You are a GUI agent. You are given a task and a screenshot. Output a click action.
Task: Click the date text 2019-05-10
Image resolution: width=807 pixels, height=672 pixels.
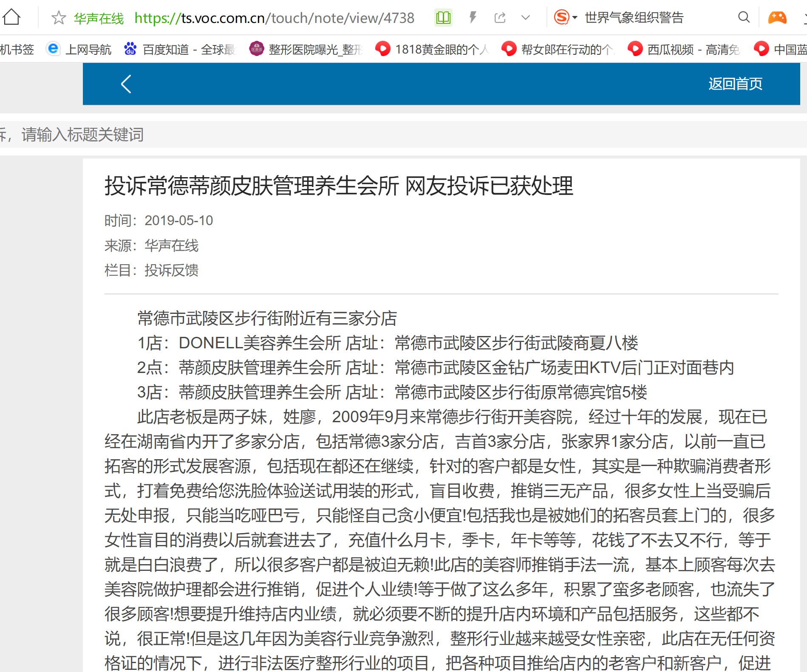pyautogui.click(x=178, y=220)
